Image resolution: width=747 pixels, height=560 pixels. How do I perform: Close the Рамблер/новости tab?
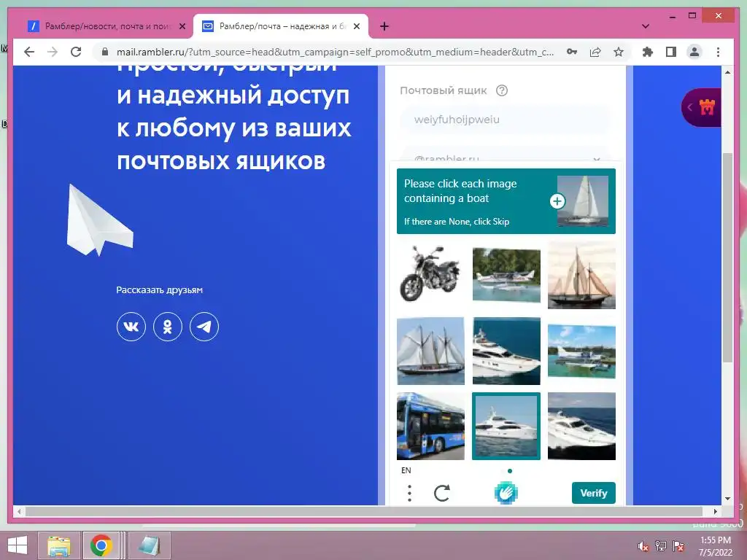click(182, 26)
